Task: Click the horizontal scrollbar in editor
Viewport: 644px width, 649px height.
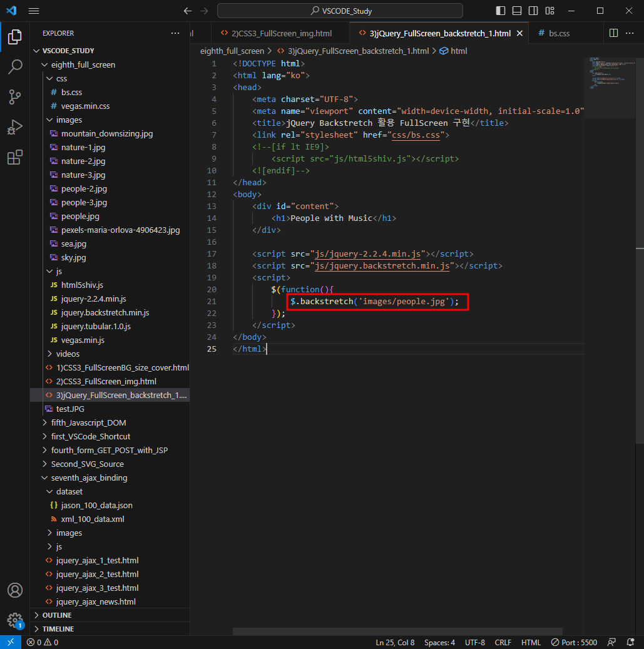Action: pos(397,631)
